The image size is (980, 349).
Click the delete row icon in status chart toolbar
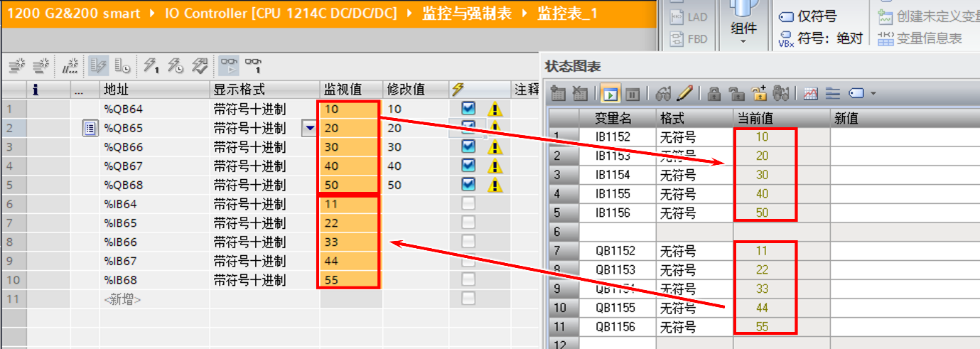click(580, 93)
